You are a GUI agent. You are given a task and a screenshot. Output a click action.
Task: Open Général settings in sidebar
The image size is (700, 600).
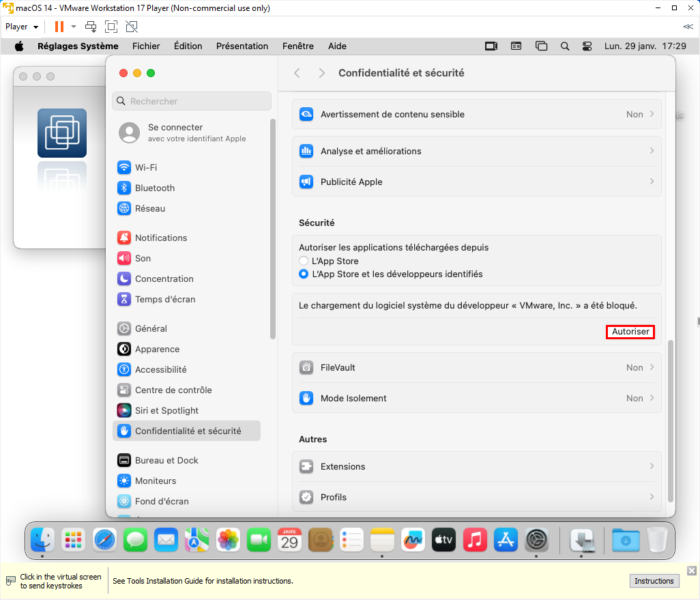(x=187, y=328)
